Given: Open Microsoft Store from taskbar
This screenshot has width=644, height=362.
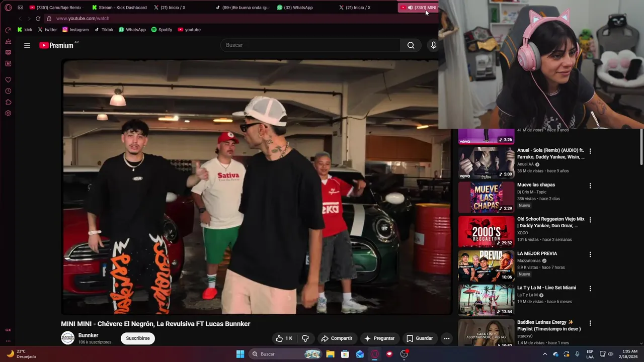Looking at the screenshot, I should [x=345, y=354].
